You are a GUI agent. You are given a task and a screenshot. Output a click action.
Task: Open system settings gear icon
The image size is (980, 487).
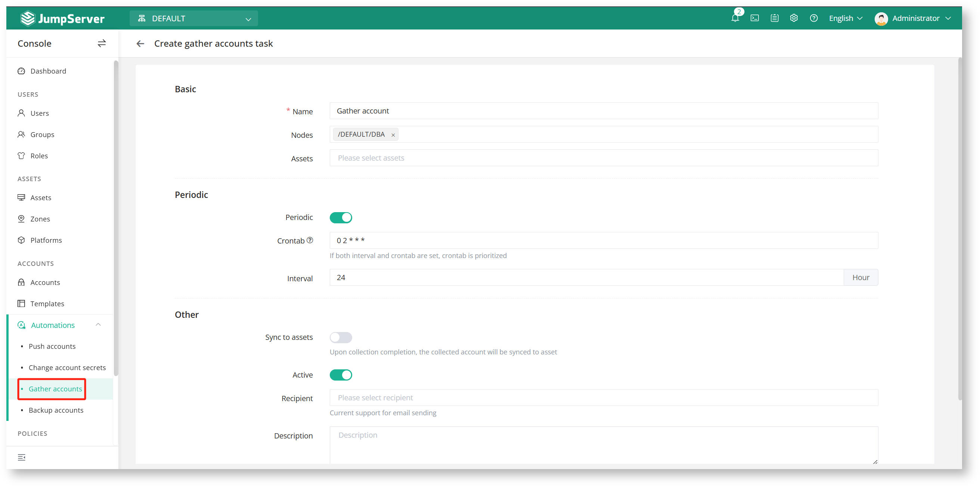(794, 18)
